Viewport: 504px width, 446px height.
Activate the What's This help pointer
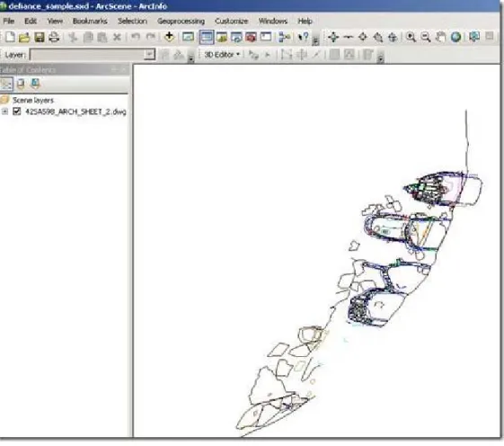pos(303,38)
